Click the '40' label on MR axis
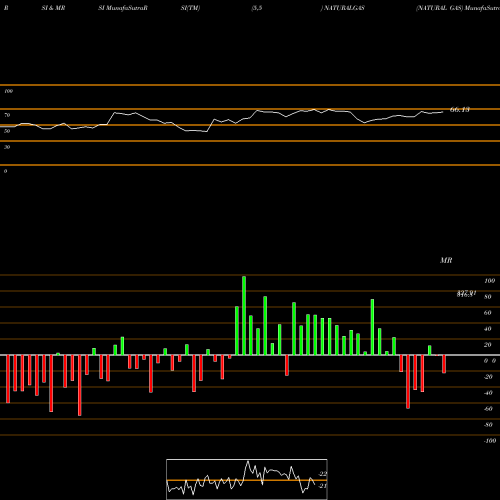This screenshot has height=500, width=500. [488, 329]
